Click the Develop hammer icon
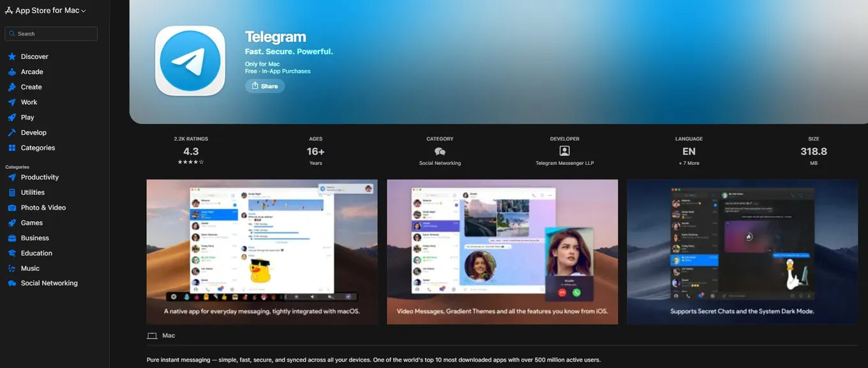This screenshot has height=368, width=868. [11, 133]
